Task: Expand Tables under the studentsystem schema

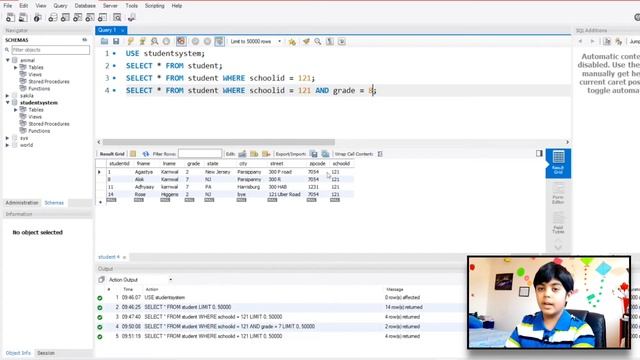Action: (16, 110)
